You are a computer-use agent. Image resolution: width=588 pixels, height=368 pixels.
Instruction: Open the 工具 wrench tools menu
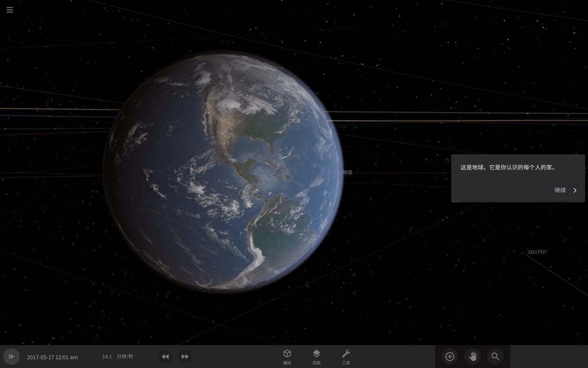pyautogui.click(x=346, y=357)
